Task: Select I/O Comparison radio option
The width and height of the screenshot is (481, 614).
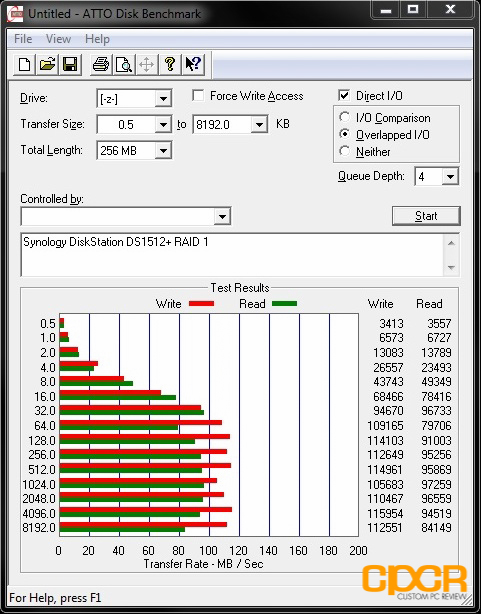Action: (x=344, y=117)
